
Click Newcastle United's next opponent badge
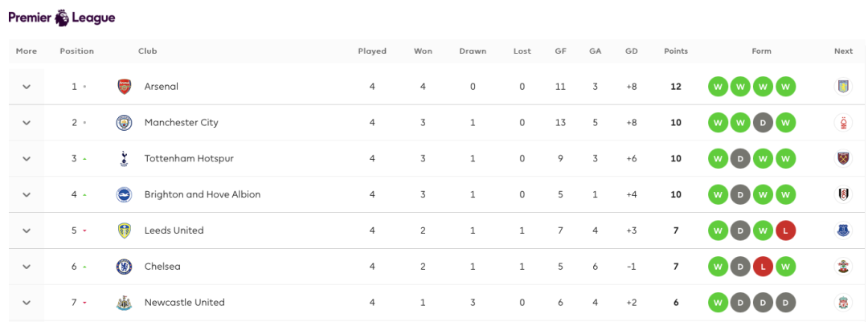click(843, 303)
